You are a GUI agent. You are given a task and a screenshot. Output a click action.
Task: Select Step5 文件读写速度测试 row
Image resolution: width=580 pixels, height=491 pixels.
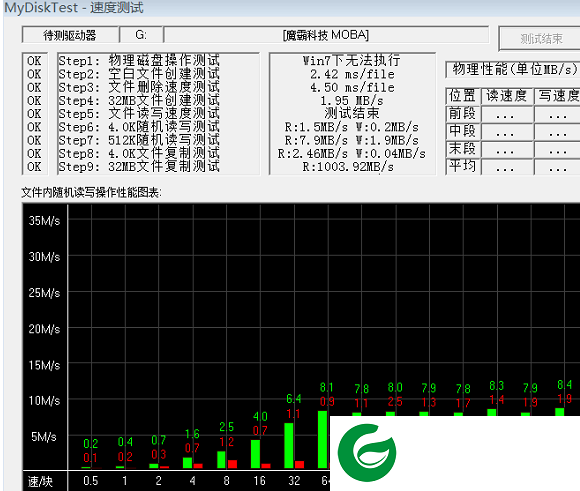[139, 114]
